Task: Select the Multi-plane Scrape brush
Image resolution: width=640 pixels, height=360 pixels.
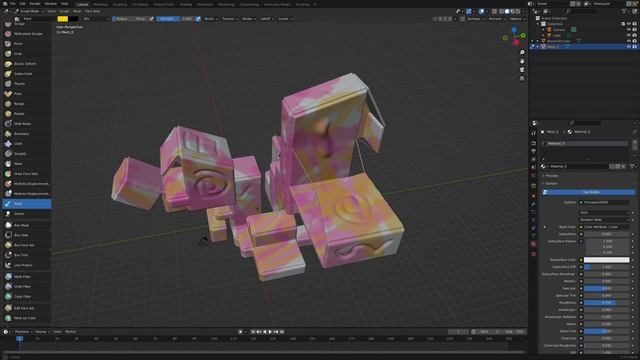Action: point(27,34)
